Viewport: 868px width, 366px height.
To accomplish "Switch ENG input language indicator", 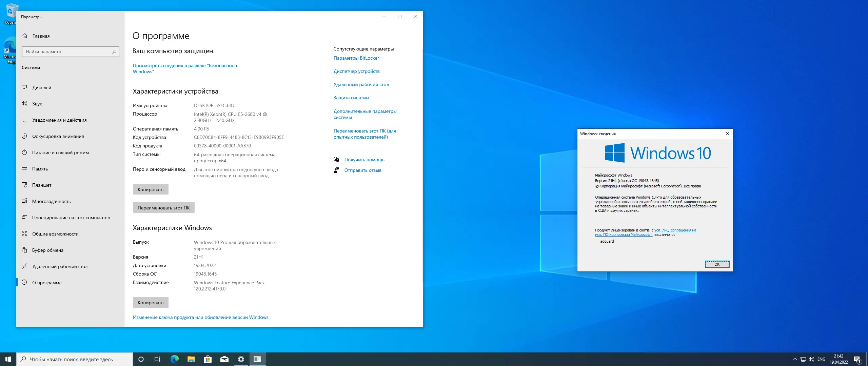I will click(821, 359).
